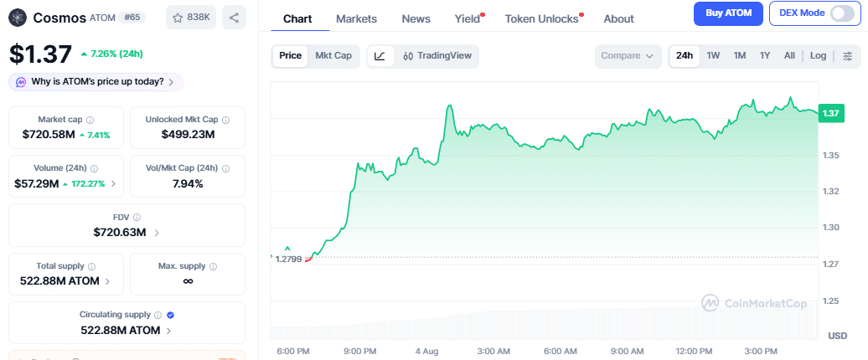Click the $57.29M volume value
This screenshot has width=868, height=360.
(x=37, y=183)
